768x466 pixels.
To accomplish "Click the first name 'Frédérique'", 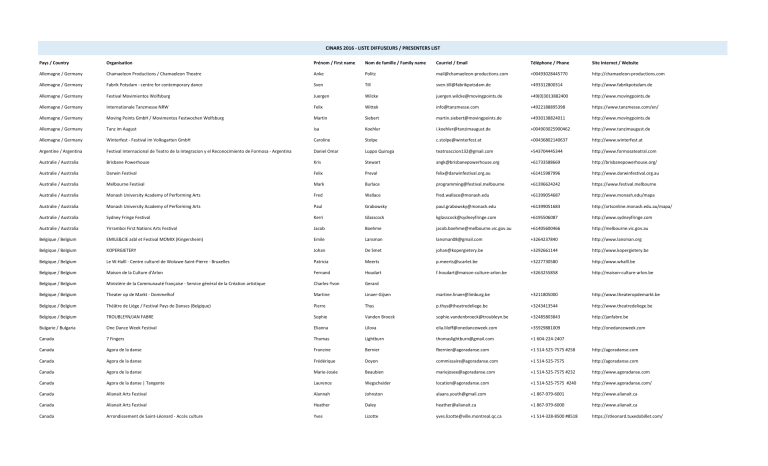I will pos(324,361).
